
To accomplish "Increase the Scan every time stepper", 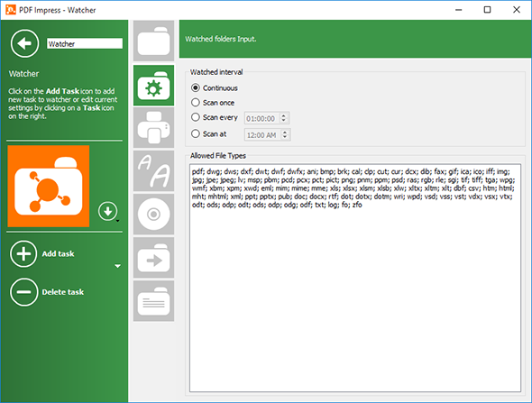I will pyautogui.click(x=284, y=115).
